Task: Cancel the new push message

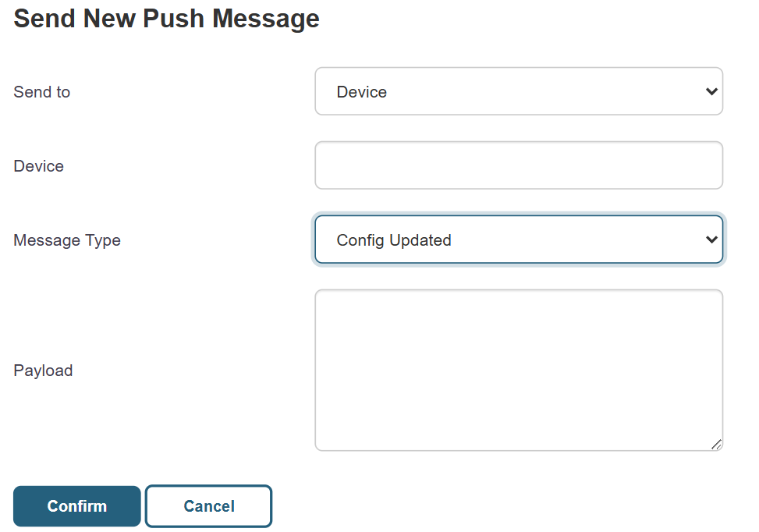Action: click(x=208, y=506)
